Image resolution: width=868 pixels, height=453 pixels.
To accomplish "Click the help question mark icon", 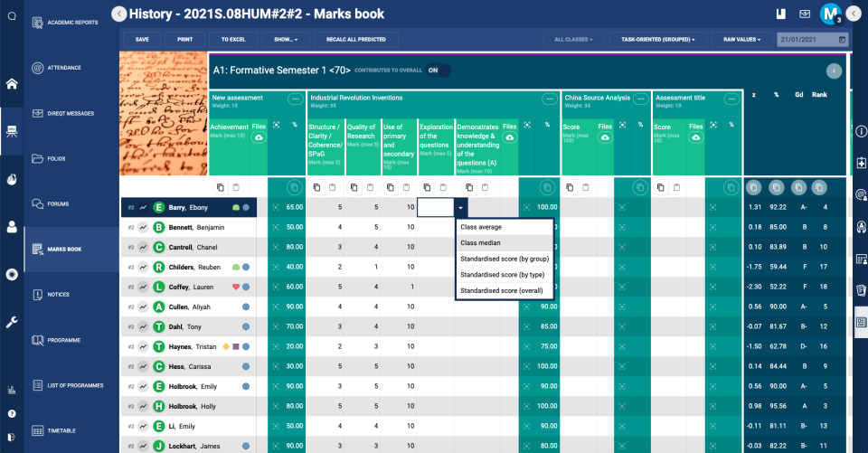I will pos(12,414).
